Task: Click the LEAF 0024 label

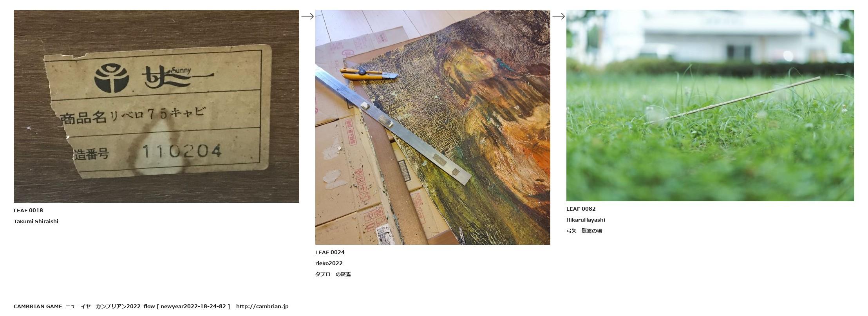Action: point(330,252)
